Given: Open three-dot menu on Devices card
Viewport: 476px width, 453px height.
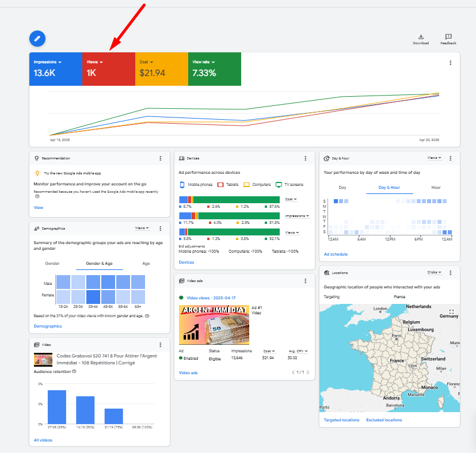Looking at the screenshot, I should [306, 158].
